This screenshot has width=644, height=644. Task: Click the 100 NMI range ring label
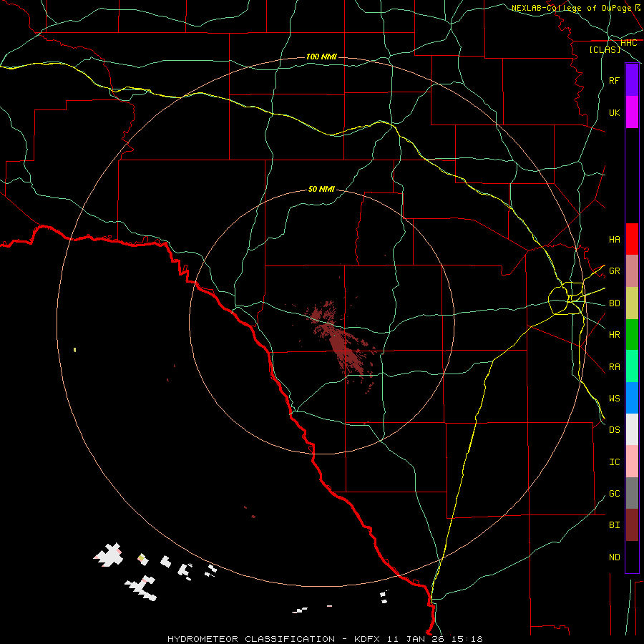321,57
